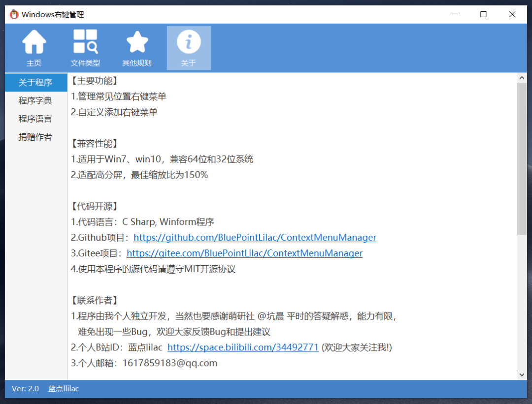The width and height of the screenshot is (532, 404).
Task: Close the Windows右键管理 window
Action: tap(512, 14)
